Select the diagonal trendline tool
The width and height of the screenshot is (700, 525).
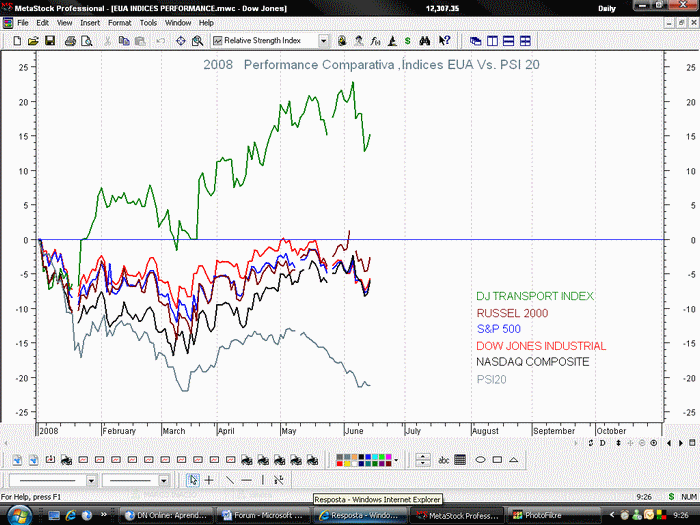pyautogui.click(x=230, y=480)
